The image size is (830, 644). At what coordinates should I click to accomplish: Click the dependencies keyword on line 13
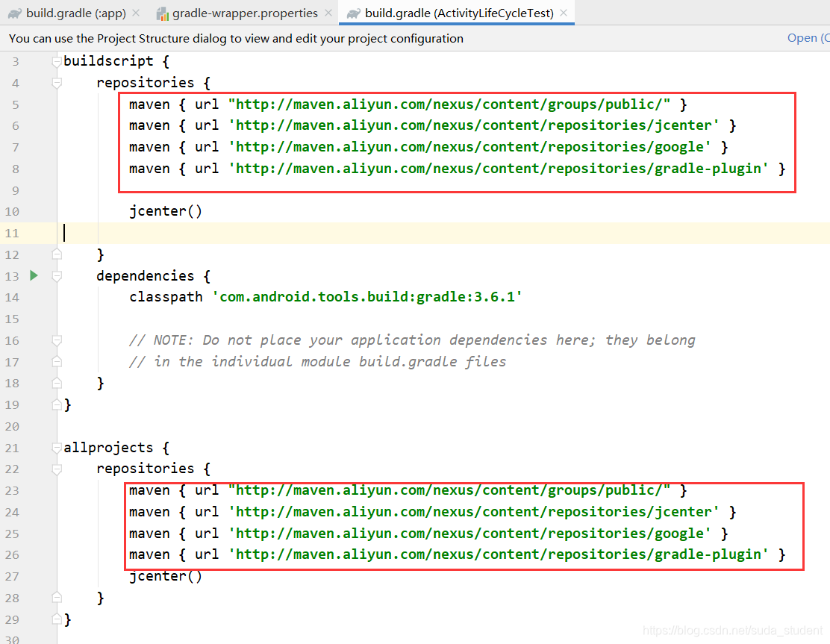tap(145, 275)
